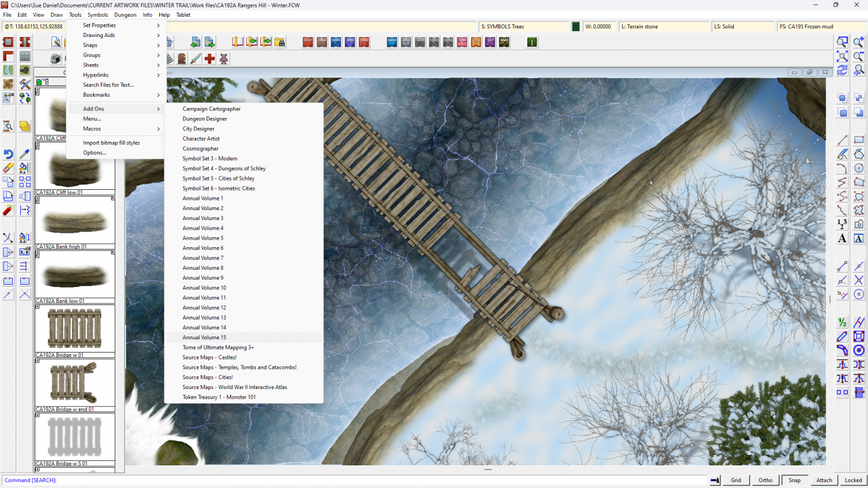
Task: Click the Door symbols icon
Action: [x=182, y=58]
